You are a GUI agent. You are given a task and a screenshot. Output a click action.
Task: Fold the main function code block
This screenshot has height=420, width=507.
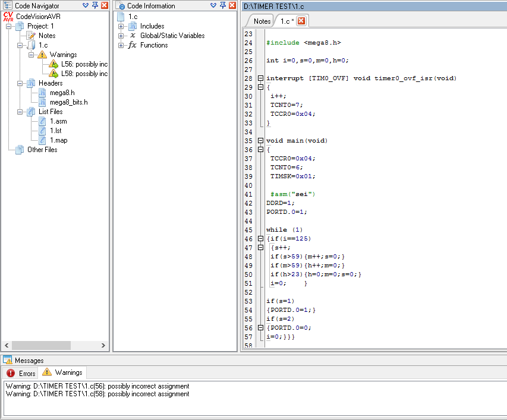coord(260,141)
